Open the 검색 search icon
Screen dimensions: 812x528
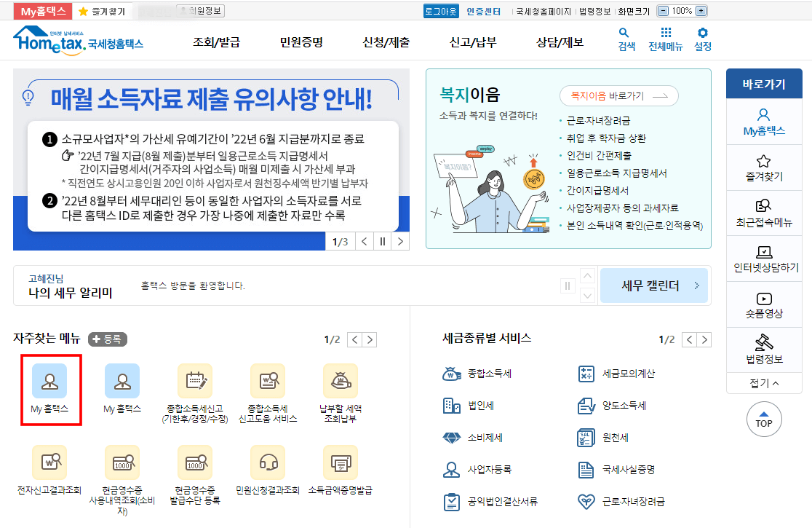(624, 39)
